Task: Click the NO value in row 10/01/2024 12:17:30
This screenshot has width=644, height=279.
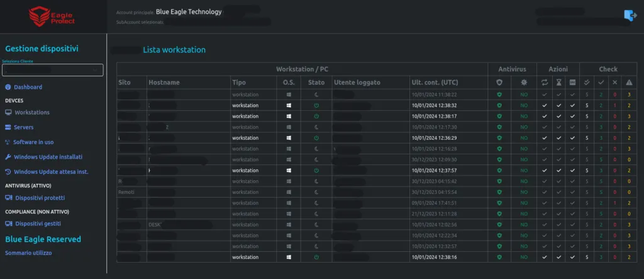Action: click(524, 127)
